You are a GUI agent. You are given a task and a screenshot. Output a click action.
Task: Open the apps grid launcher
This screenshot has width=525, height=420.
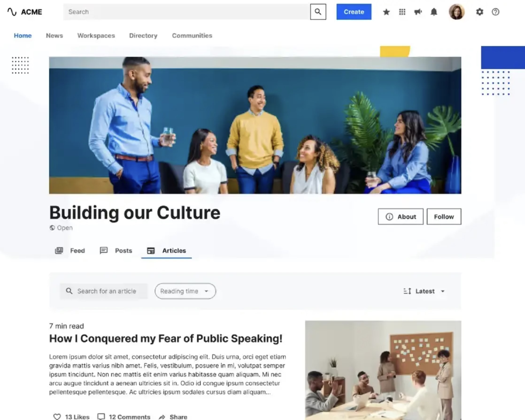click(x=402, y=12)
